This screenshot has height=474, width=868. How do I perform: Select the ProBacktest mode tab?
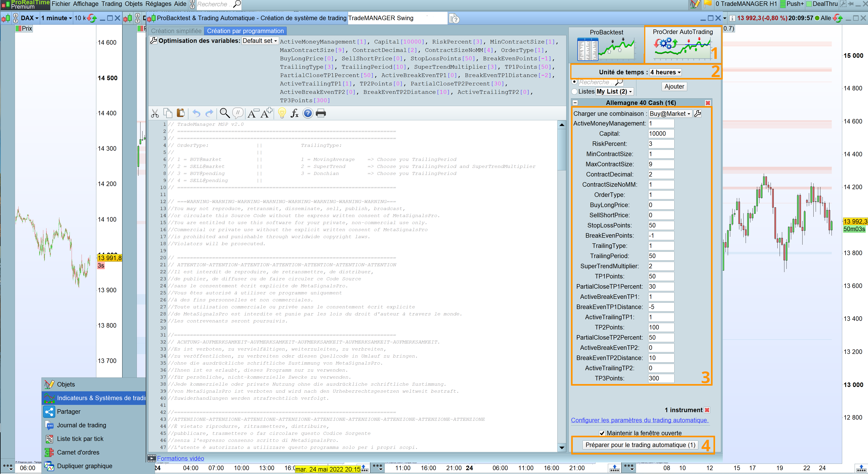(x=607, y=45)
